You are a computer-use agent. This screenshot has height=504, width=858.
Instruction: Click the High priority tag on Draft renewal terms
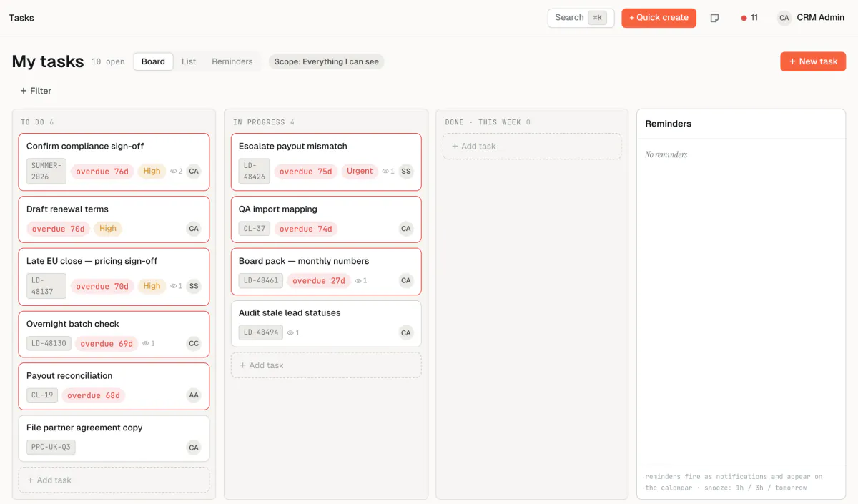click(108, 229)
